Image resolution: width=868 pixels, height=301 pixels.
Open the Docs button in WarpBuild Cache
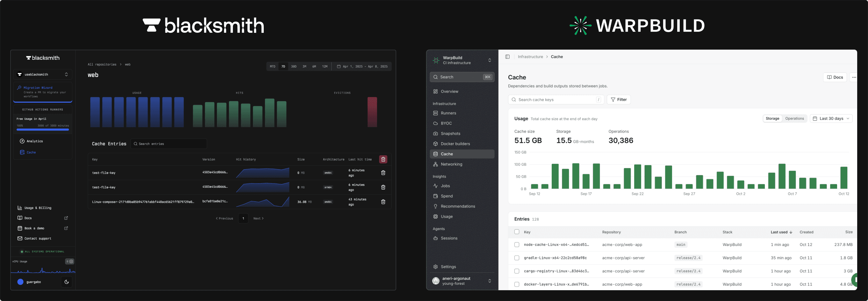point(835,77)
